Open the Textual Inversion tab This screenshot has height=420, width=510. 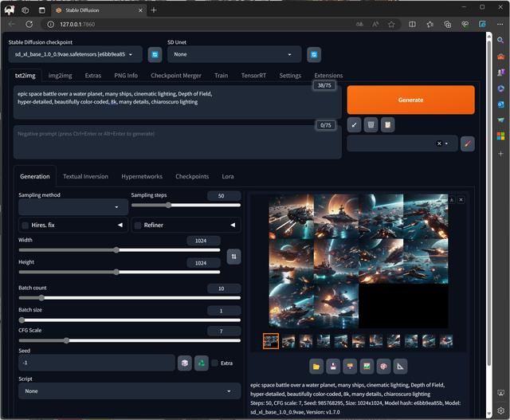point(85,176)
